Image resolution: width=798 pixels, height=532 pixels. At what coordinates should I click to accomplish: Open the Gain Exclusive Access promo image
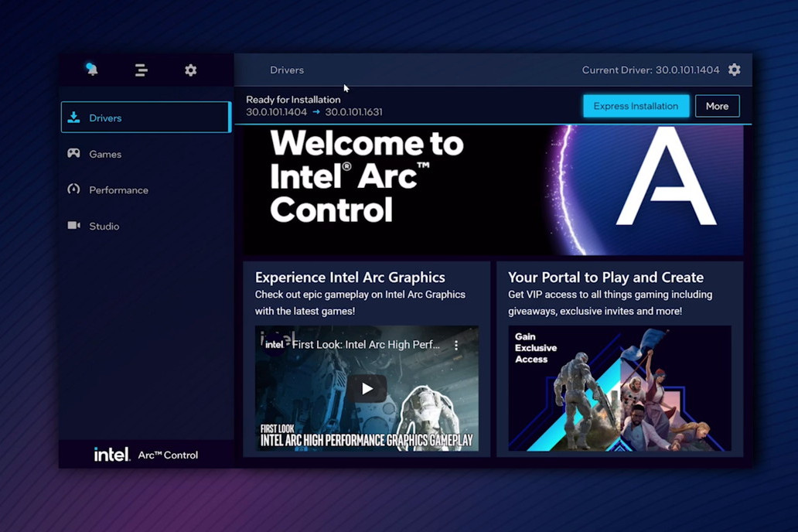pyautogui.click(x=619, y=388)
